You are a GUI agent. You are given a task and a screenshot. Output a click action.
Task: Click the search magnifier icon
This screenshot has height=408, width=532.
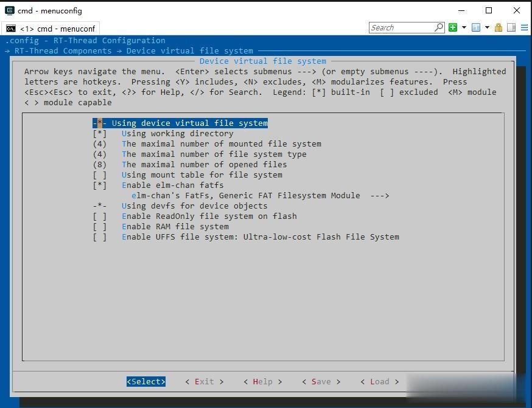tap(439, 27)
